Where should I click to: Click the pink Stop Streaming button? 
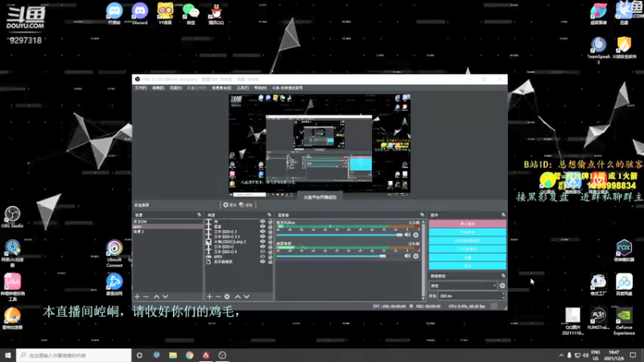coord(468,224)
